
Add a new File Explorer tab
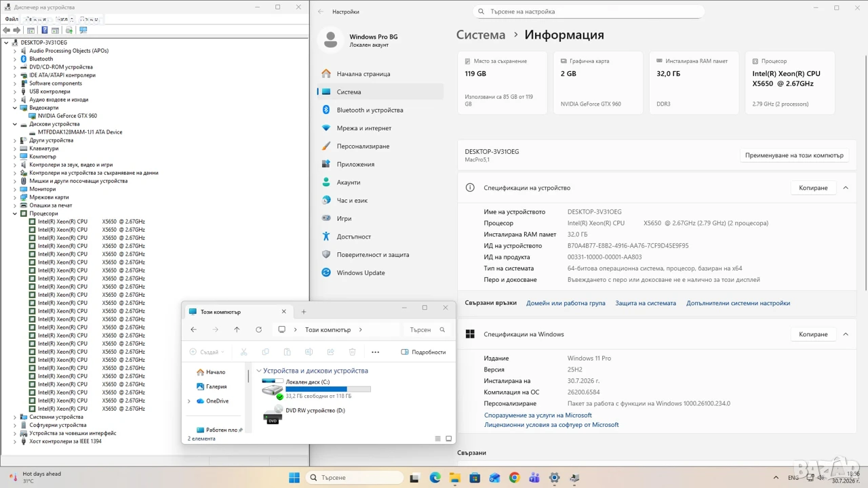coord(304,312)
